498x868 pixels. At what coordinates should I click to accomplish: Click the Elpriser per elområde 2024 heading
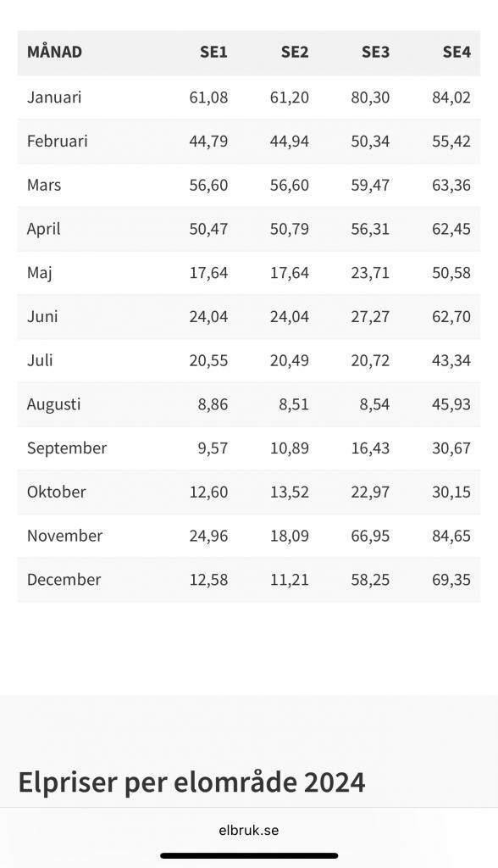[191, 782]
